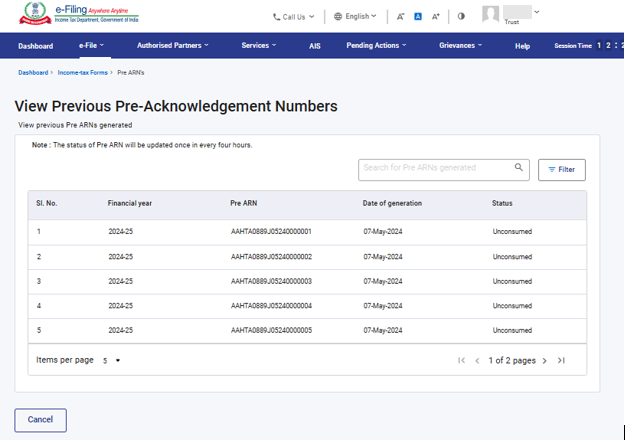Click the globe language icon
Image resolution: width=628 pixels, height=446 pixels.
[338, 16]
